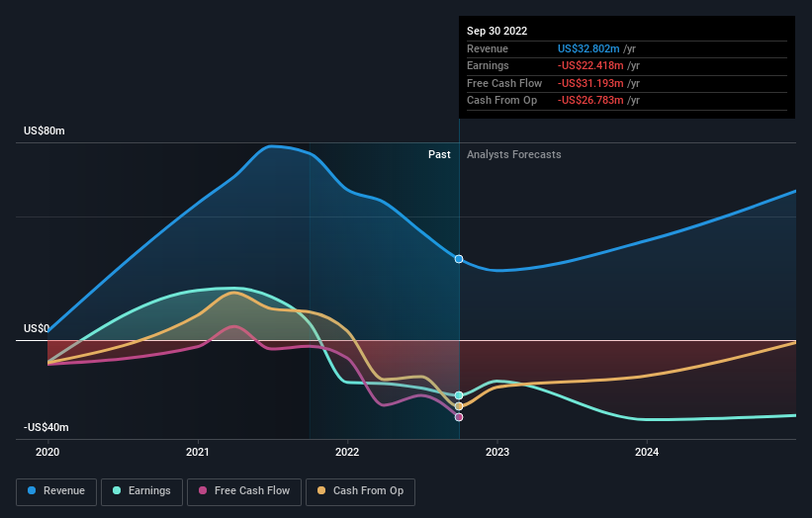Image resolution: width=812 pixels, height=518 pixels.
Task: Click the US$0 y-axis label
Action: pyautogui.click(x=37, y=328)
